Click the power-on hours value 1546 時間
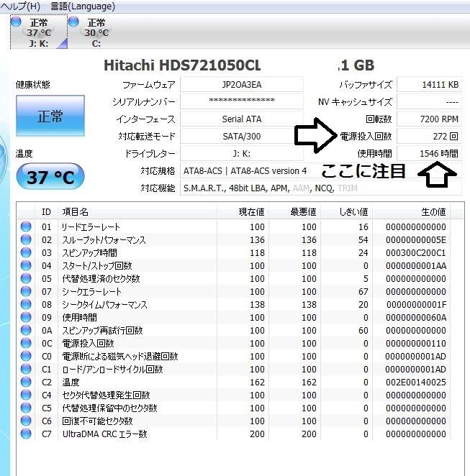The image size is (470, 476). point(429,153)
